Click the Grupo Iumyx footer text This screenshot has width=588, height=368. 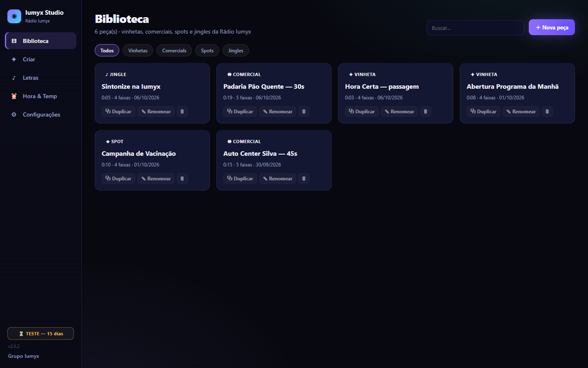pyautogui.click(x=24, y=356)
